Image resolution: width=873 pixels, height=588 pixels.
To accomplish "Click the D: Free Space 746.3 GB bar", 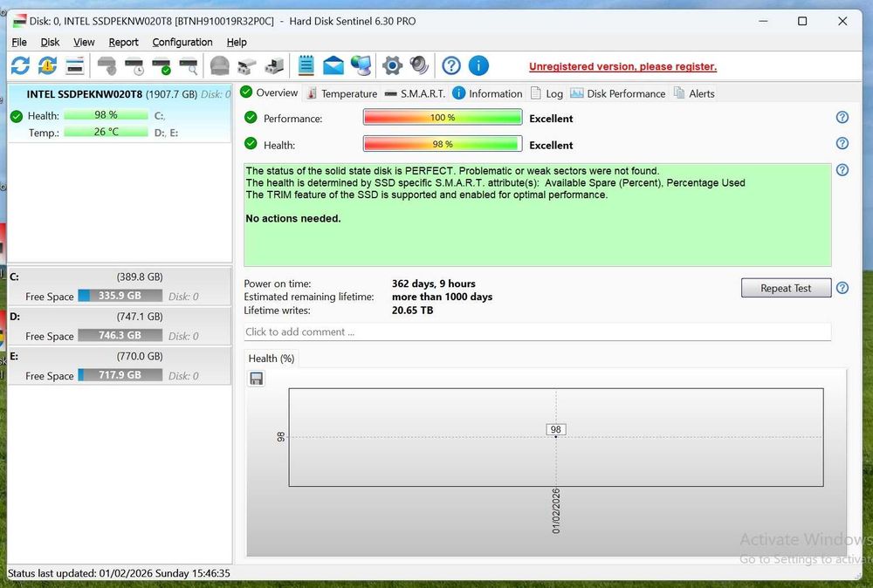I will coord(120,336).
